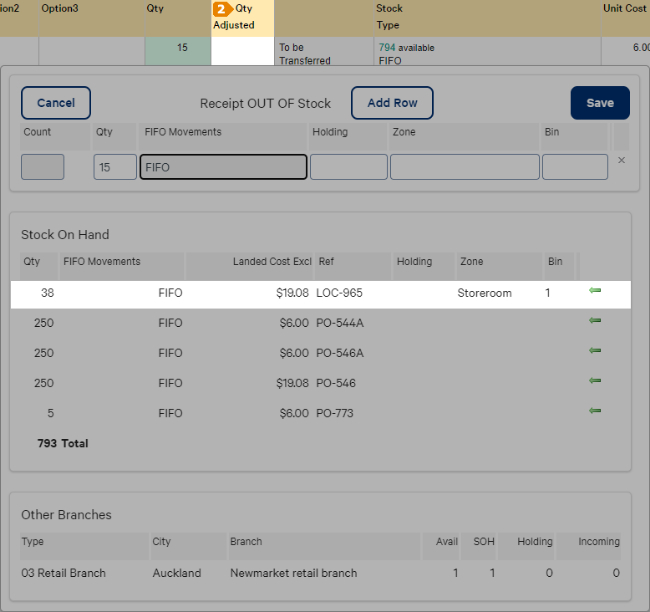The width and height of the screenshot is (650, 612).
Task: Open the Bin input field
Action: [x=574, y=167]
